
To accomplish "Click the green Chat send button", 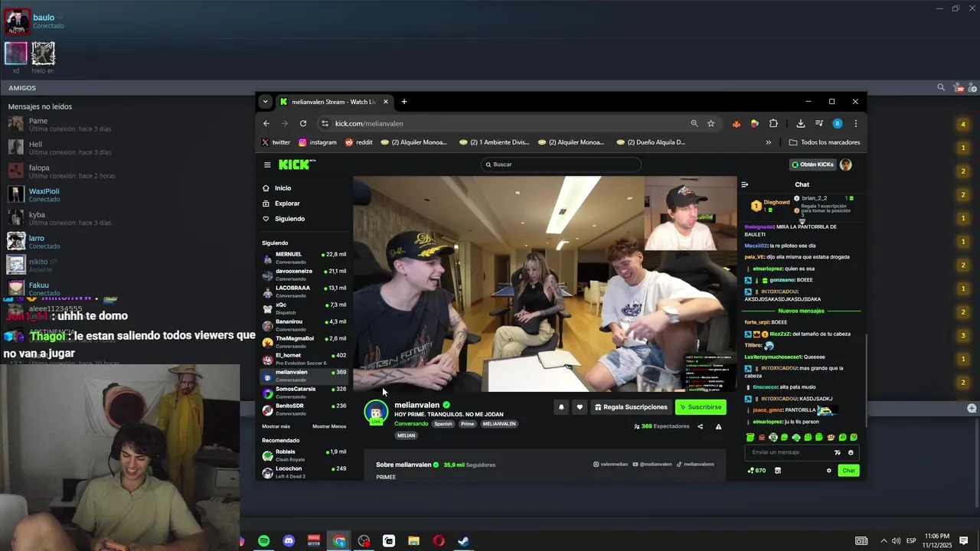I will tap(848, 471).
